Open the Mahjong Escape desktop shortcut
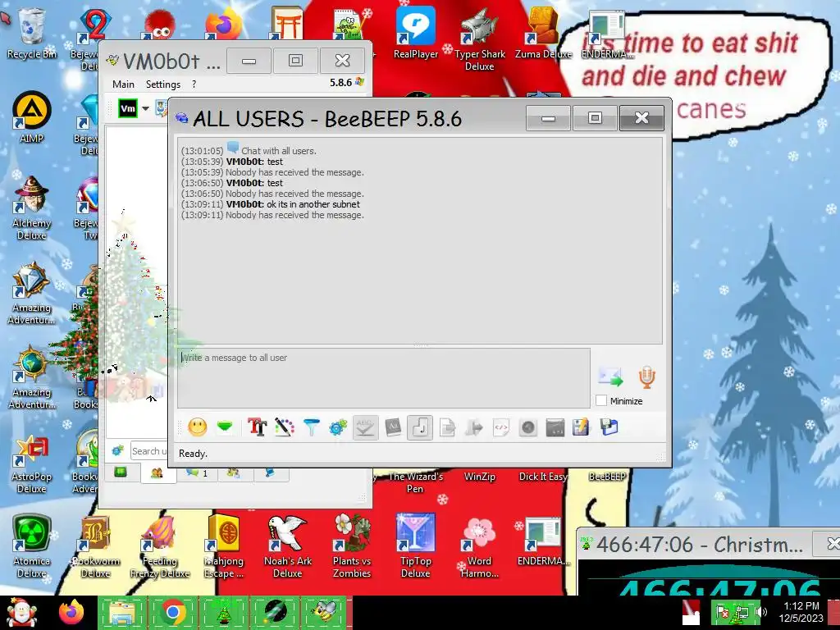 [x=223, y=546]
